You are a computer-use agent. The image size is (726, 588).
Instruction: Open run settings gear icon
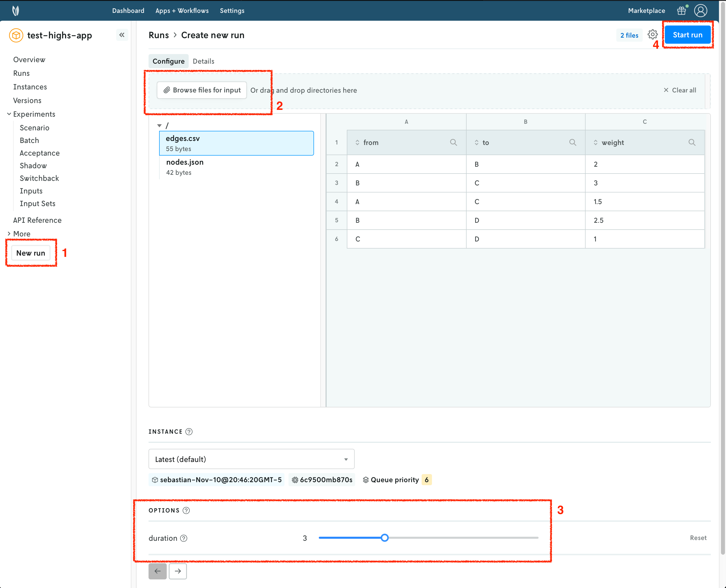[x=652, y=35]
